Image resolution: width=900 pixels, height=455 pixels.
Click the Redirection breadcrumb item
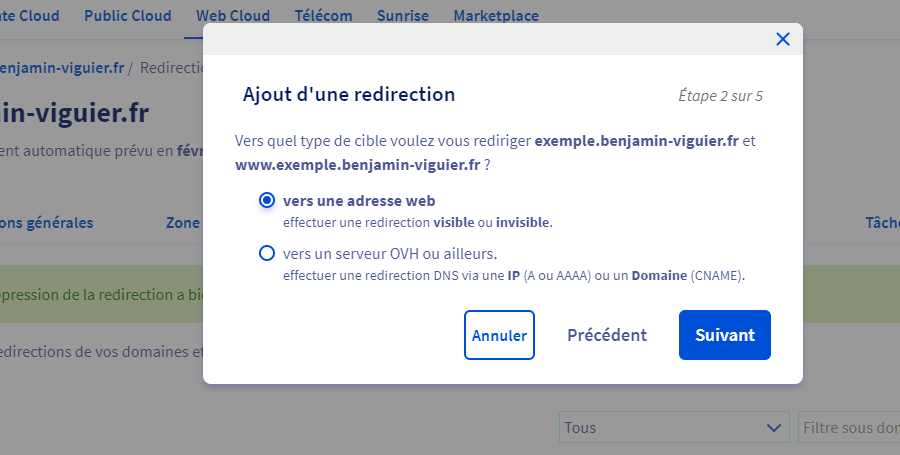[x=172, y=68]
